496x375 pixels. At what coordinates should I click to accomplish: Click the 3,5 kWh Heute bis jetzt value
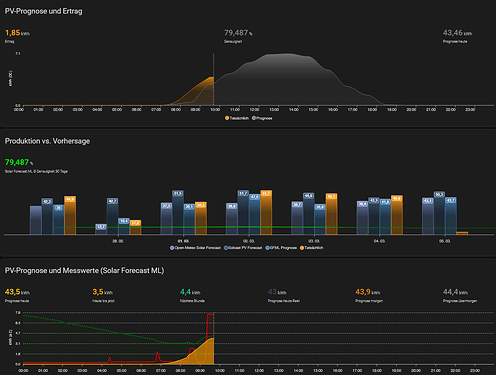(x=103, y=292)
